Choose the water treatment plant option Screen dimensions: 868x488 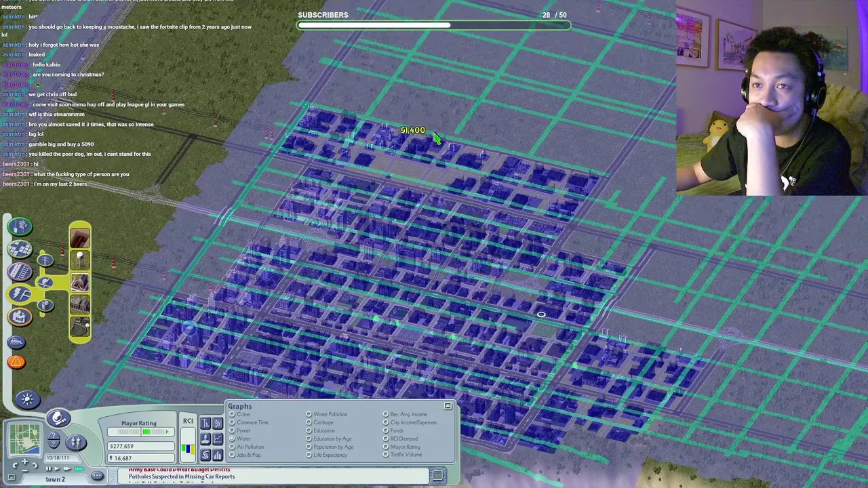[80, 326]
